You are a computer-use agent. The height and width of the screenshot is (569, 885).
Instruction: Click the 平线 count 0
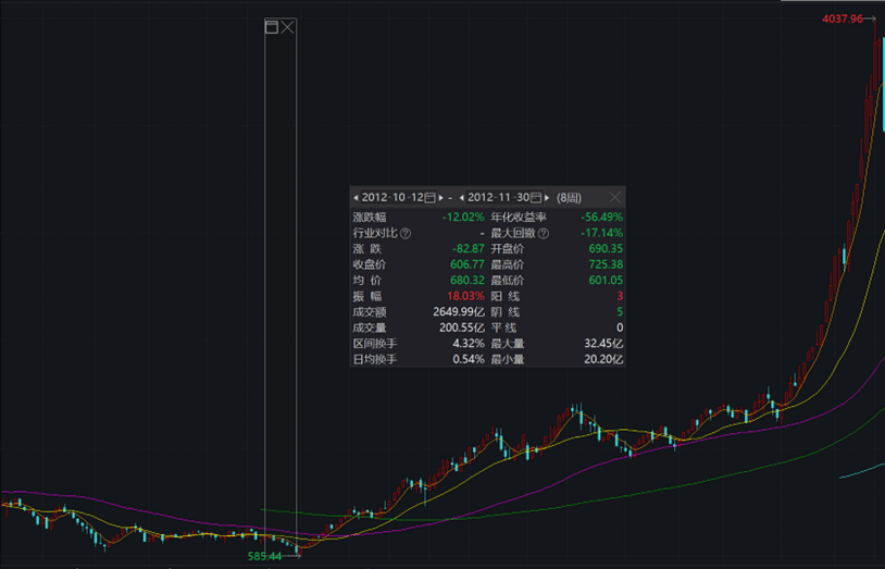620,328
